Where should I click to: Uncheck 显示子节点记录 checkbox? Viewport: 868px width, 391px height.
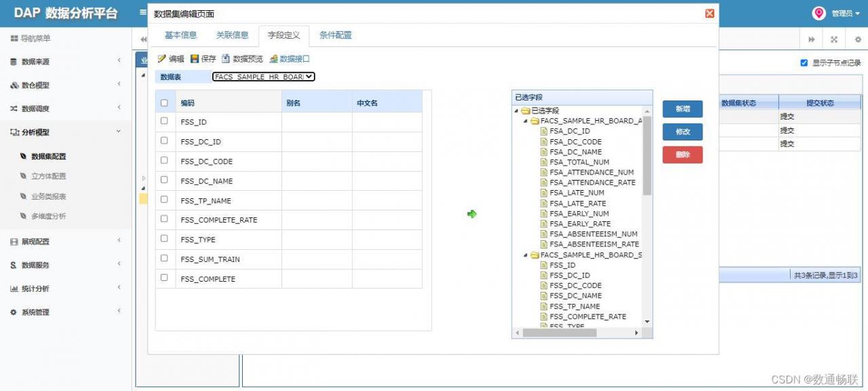[x=804, y=63]
